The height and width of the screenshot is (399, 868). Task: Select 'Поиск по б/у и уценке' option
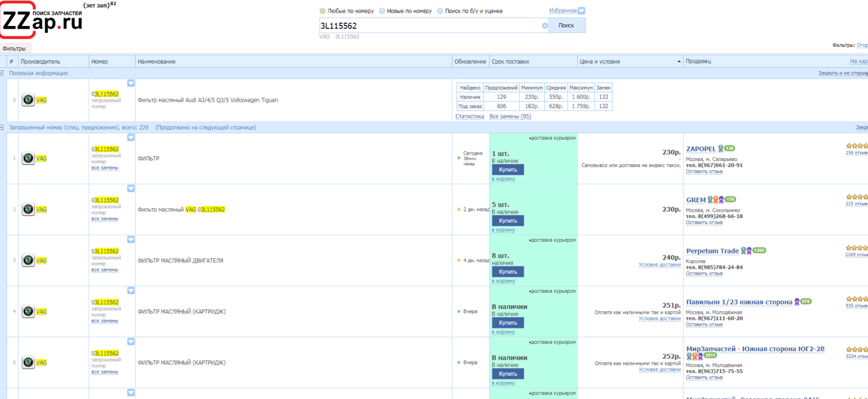(440, 11)
